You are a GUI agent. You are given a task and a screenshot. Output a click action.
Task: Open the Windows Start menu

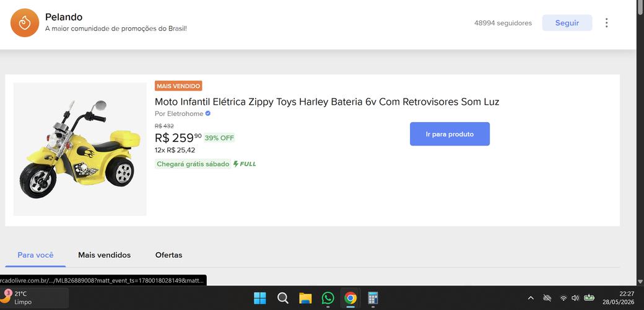[259, 298]
